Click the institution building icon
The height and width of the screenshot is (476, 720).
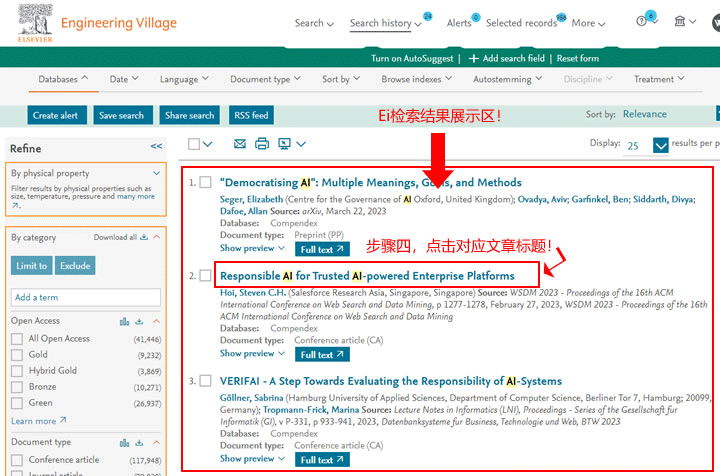(680, 23)
